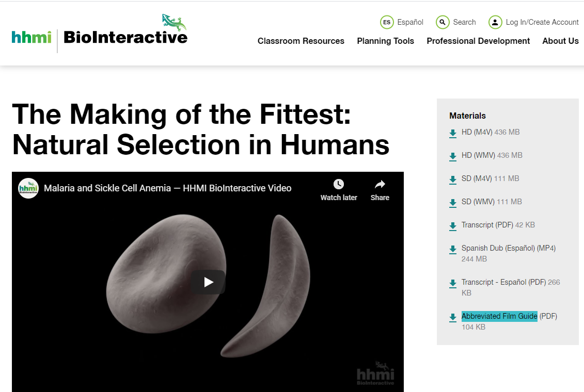Click the video title Malaria and Sickle Cell Anemia

click(x=167, y=188)
